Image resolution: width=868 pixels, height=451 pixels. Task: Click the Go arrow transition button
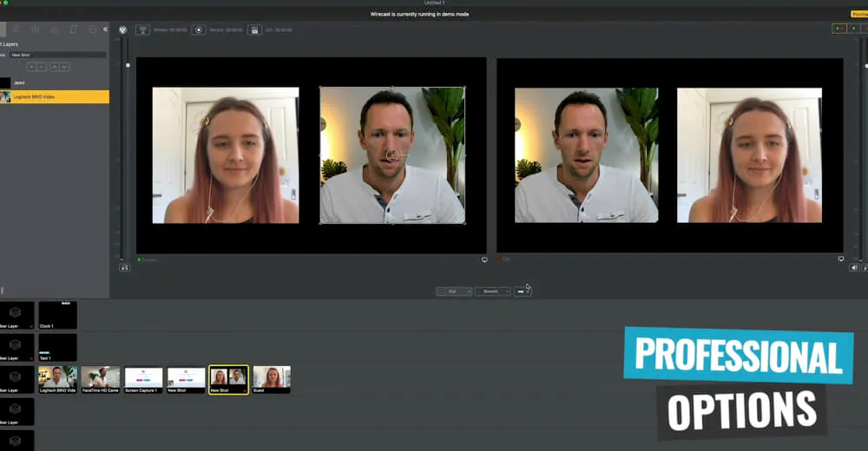(x=521, y=291)
